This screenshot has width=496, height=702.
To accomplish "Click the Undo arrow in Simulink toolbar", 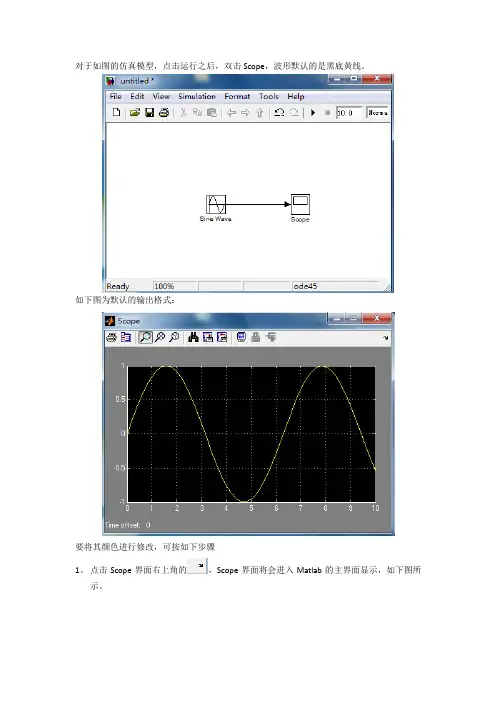I will click(279, 112).
